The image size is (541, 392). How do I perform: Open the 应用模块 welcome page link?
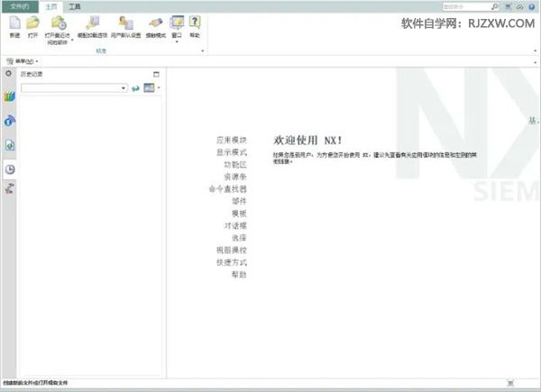231,140
